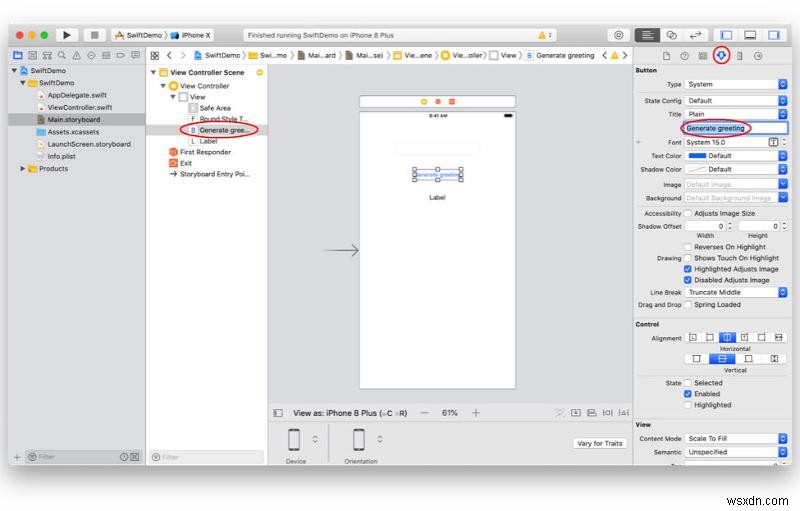Screen dimensions: 800x511
Task: Click View as: iPhone 8 Plus
Action: coord(350,413)
